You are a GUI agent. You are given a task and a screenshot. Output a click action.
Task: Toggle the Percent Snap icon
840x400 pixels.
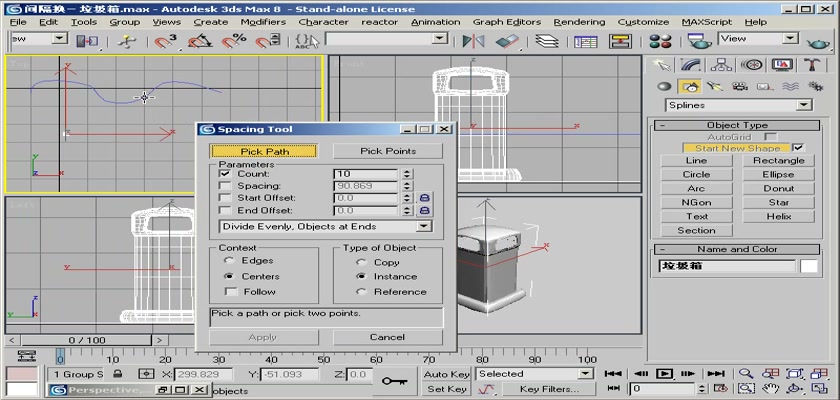(x=234, y=41)
